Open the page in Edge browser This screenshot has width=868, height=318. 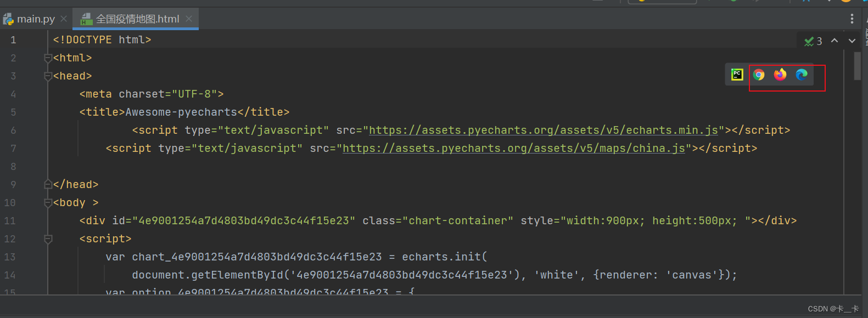(802, 75)
